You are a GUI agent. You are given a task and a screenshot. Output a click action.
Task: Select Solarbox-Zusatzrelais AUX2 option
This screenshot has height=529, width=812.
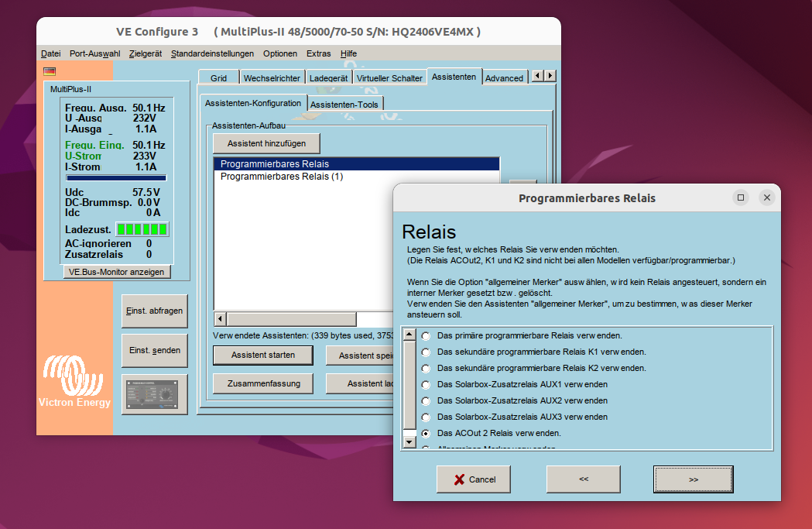coord(426,400)
